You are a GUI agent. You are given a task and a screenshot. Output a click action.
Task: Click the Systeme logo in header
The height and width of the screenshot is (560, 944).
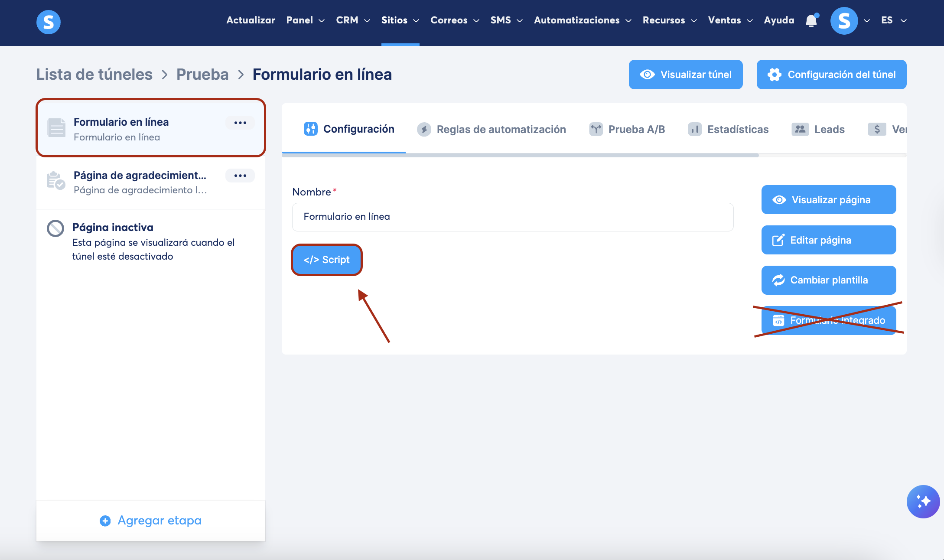(48, 22)
